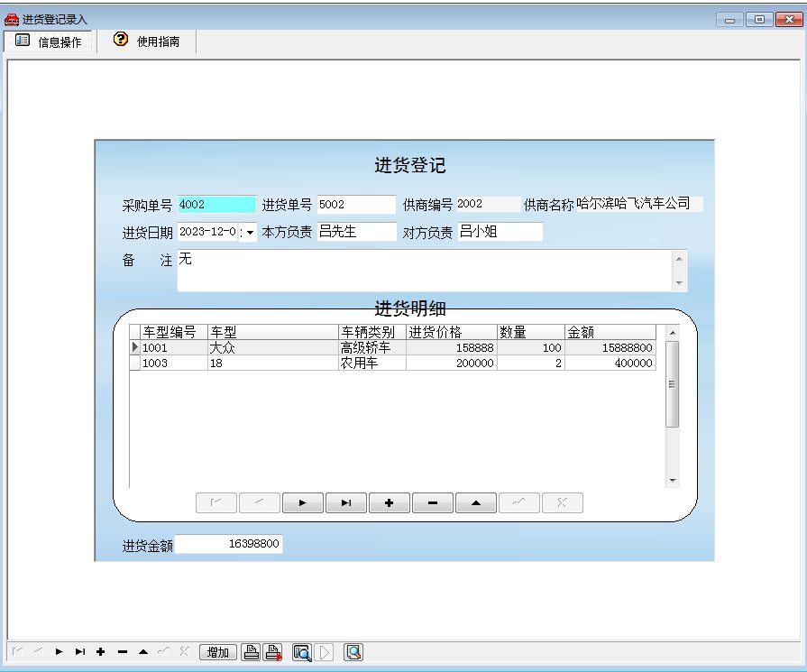The width and height of the screenshot is (807, 672).
Task: Minimize the 进货登记录入 window
Action: click(x=729, y=20)
